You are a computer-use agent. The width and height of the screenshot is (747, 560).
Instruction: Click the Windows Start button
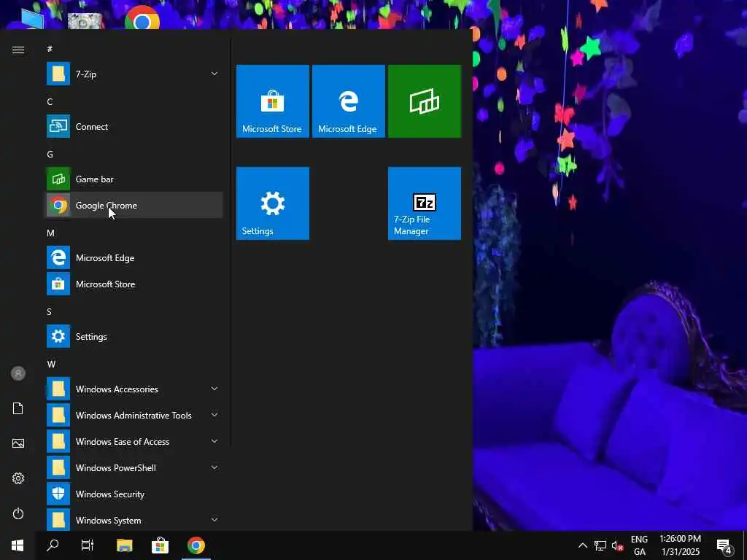[18, 545]
